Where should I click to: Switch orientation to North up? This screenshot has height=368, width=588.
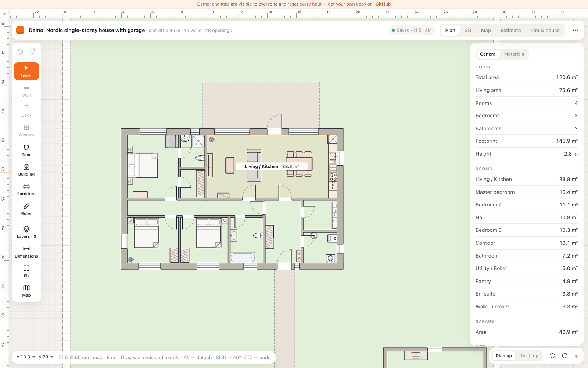pyautogui.click(x=528, y=356)
